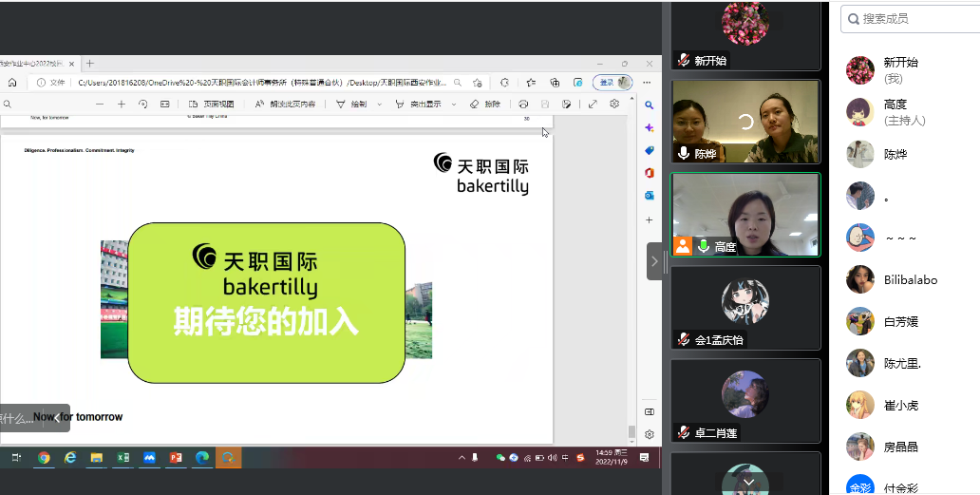The image size is (980, 495).
Task: Open Office icon in Edge sidebar
Action: tap(650, 172)
